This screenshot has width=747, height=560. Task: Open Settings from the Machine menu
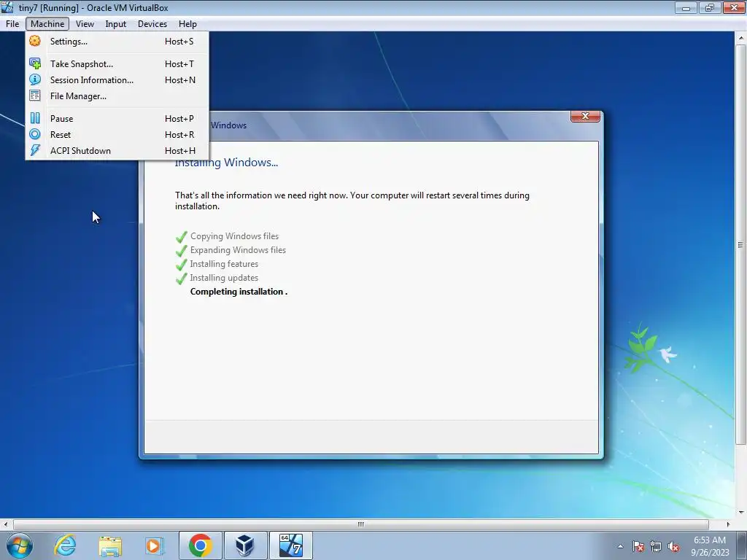tap(117, 42)
